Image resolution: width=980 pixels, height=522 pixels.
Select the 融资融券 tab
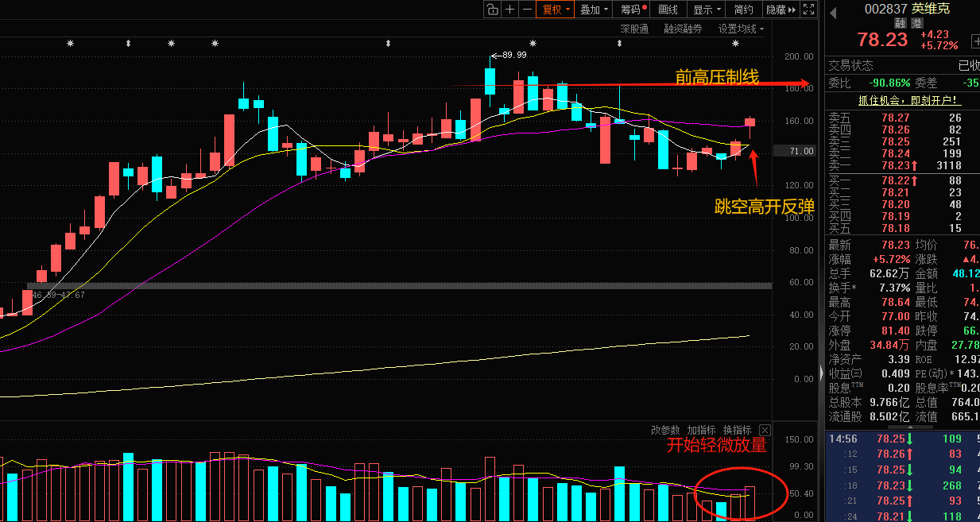pos(683,29)
